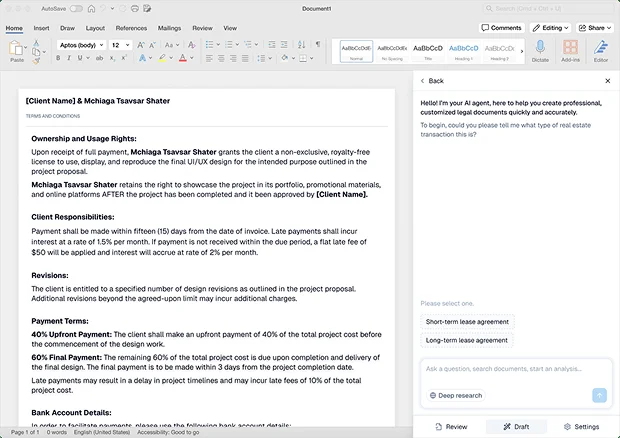Click the Comments button
The width and height of the screenshot is (620, 438).
[x=502, y=28]
